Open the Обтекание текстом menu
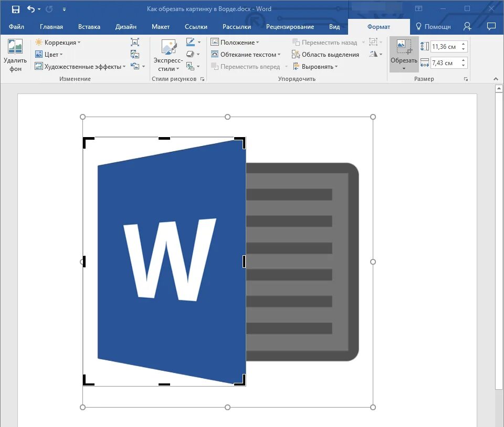504x427 pixels. click(246, 54)
